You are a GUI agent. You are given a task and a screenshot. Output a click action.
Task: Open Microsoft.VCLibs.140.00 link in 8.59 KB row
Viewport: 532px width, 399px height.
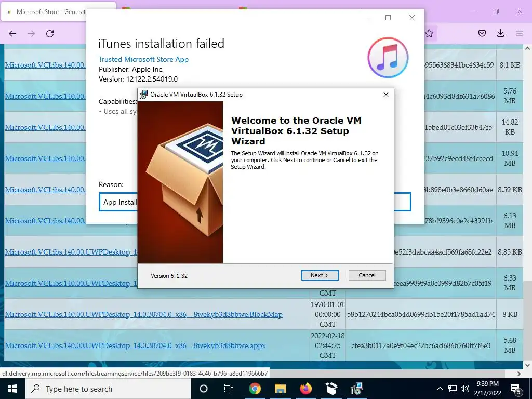[x=46, y=190]
